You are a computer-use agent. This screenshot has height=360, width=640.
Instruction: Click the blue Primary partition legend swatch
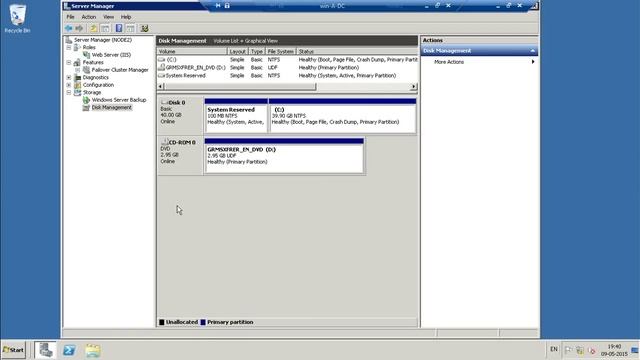pyautogui.click(x=203, y=322)
